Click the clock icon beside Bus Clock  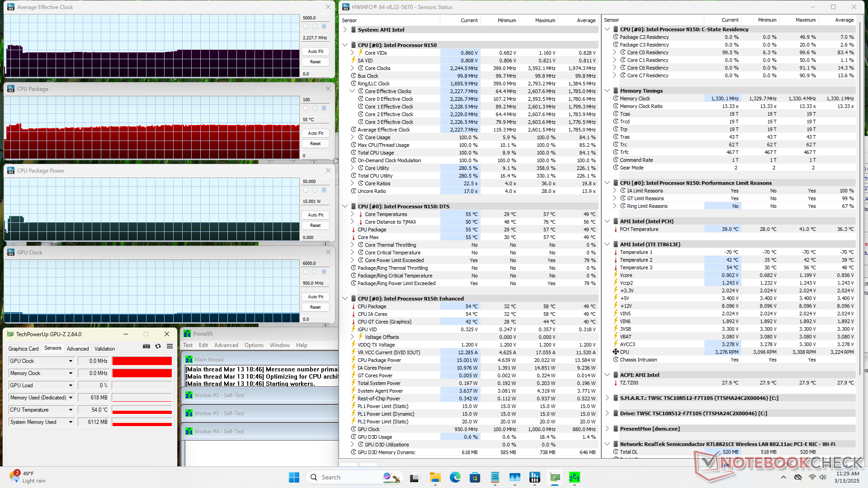pos(354,76)
